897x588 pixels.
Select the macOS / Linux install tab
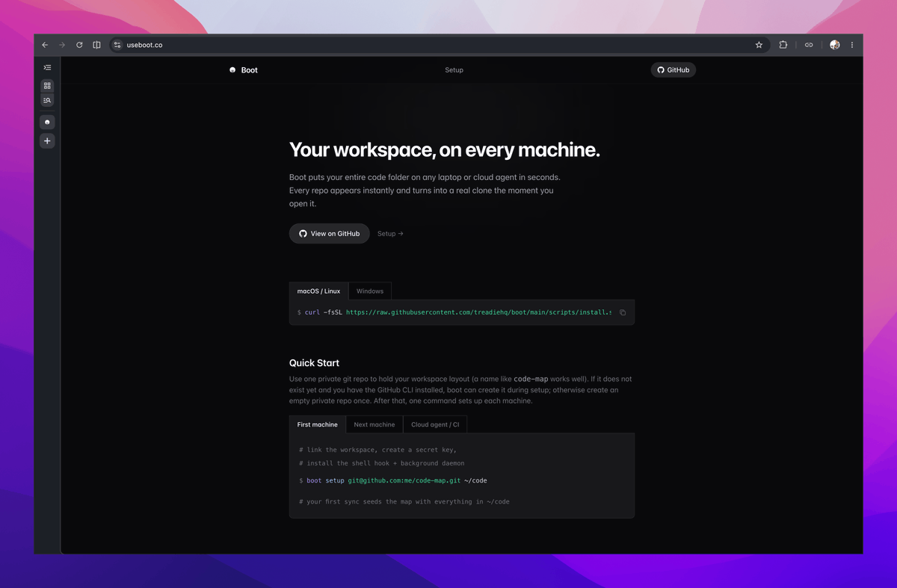pyautogui.click(x=318, y=291)
